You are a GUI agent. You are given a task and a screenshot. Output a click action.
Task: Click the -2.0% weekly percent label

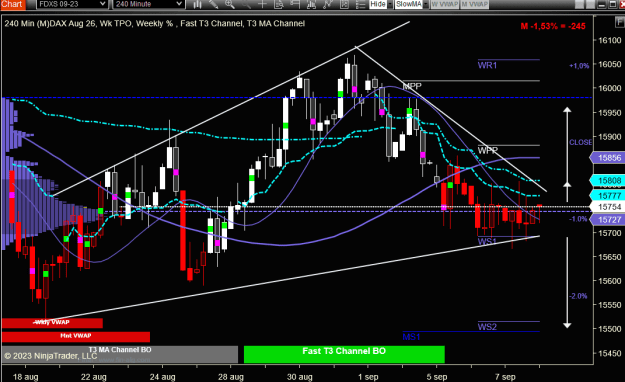(578, 296)
